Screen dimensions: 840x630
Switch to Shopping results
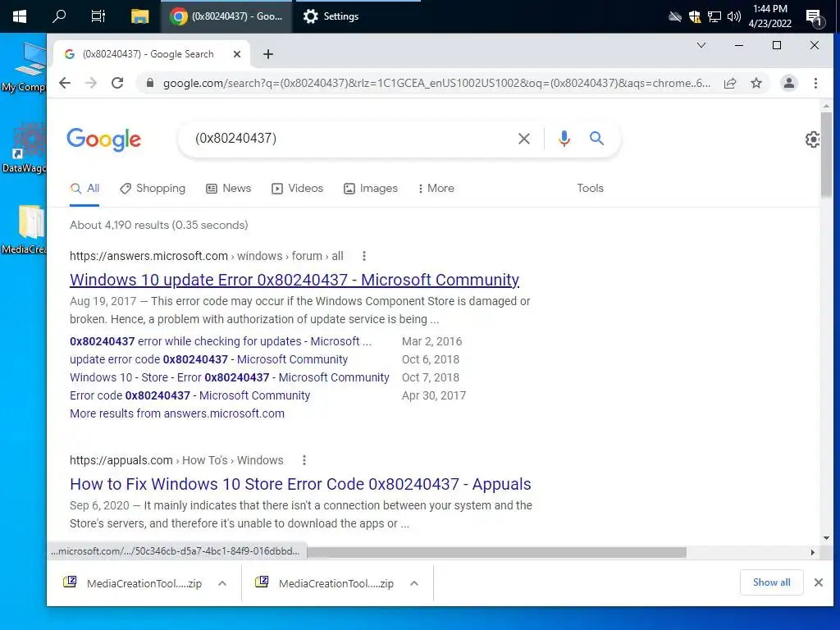click(x=153, y=188)
